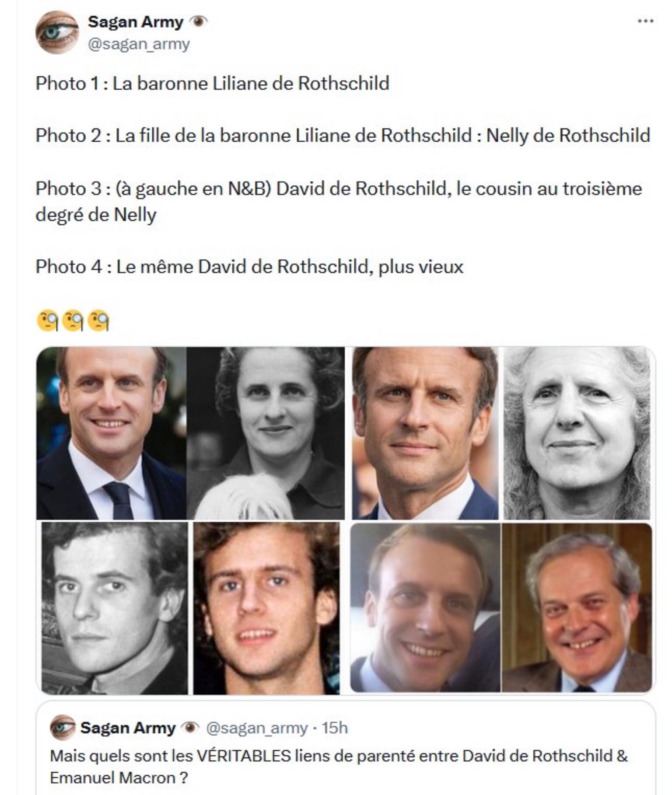Viewport: 672px width, 795px height.
Task: Click @sagan_army handle in the quoted tweet
Action: tap(257, 728)
